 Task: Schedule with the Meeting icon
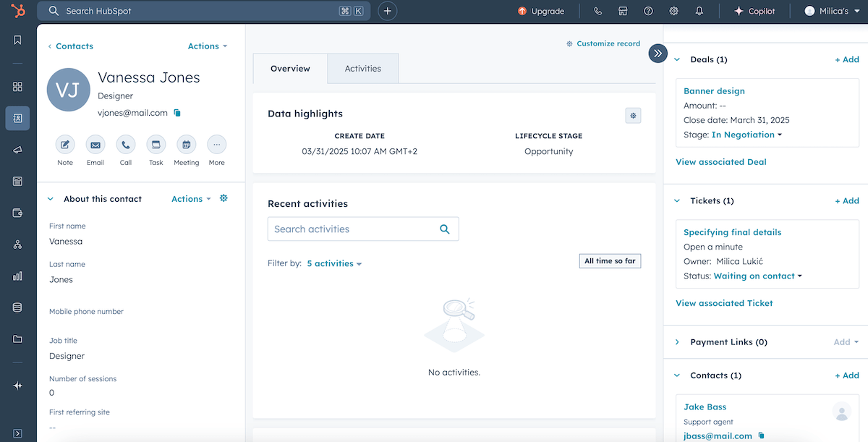[x=186, y=145]
